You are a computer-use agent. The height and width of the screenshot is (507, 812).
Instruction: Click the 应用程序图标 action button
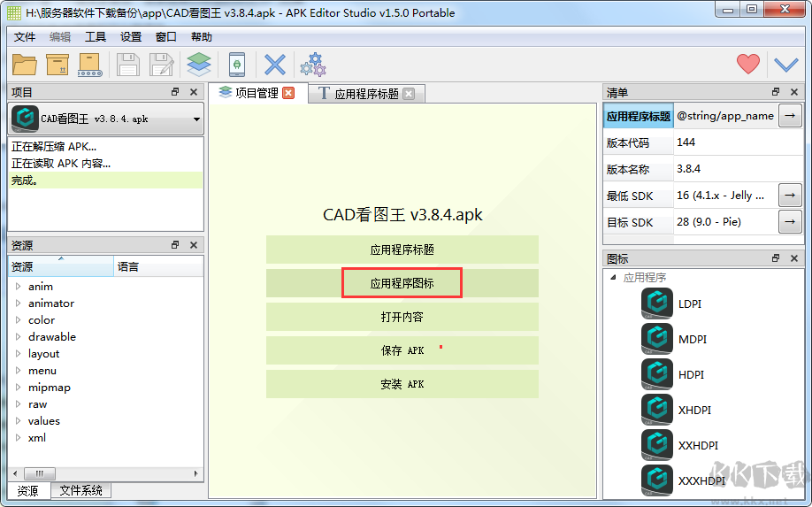tap(402, 283)
